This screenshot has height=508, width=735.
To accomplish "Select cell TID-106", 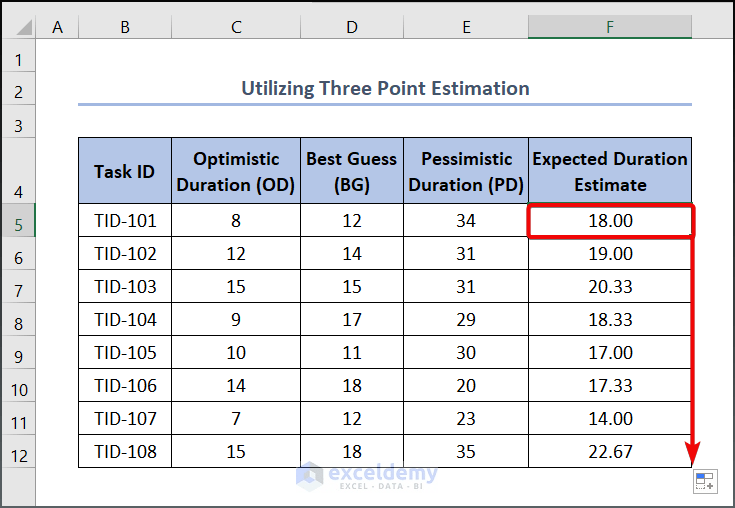I will click(x=125, y=385).
